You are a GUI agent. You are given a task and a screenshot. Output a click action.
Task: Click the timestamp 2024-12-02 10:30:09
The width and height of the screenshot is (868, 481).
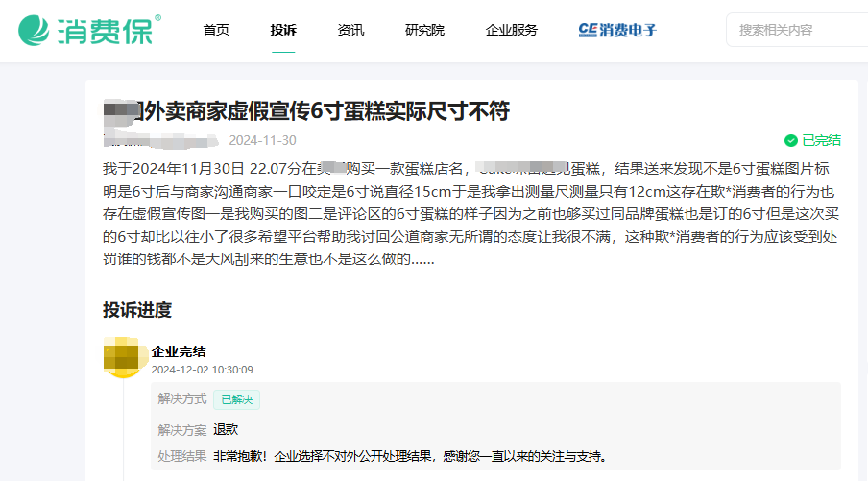[x=202, y=370]
